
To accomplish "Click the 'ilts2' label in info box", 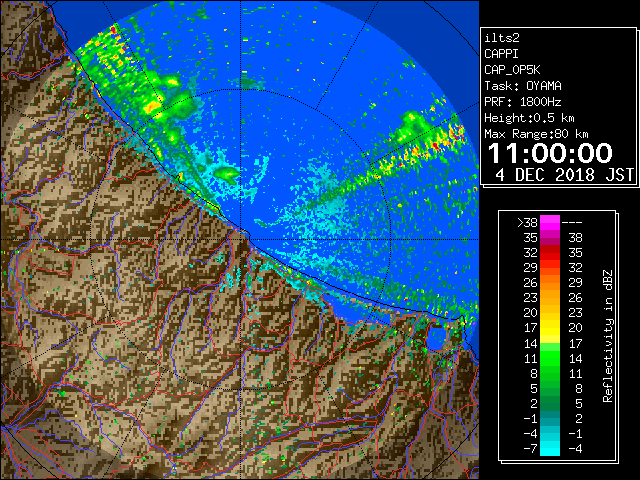I will click(502, 38).
